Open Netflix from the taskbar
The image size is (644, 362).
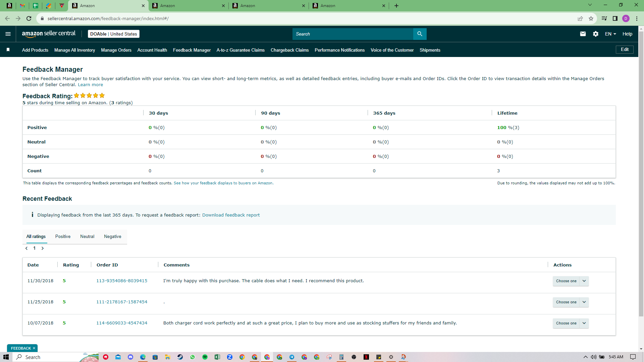366,357
